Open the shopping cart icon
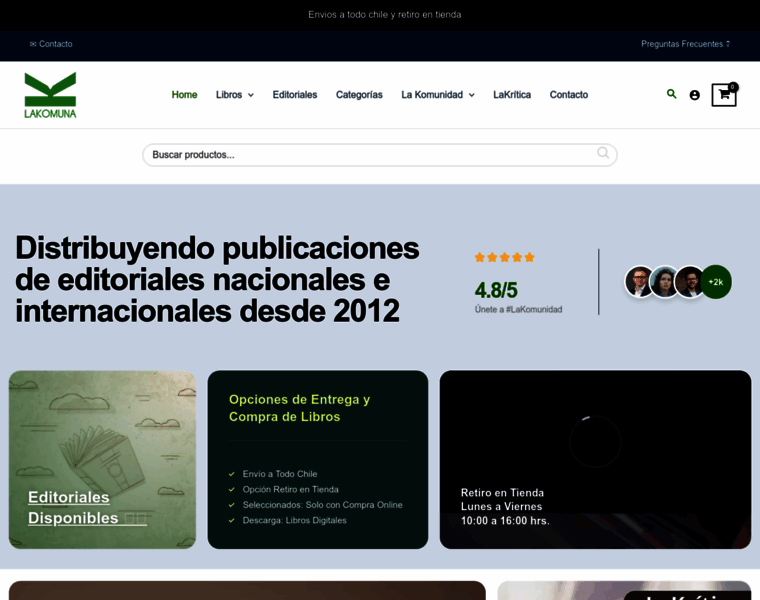Image resolution: width=760 pixels, height=600 pixels. click(x=724, y=95)
